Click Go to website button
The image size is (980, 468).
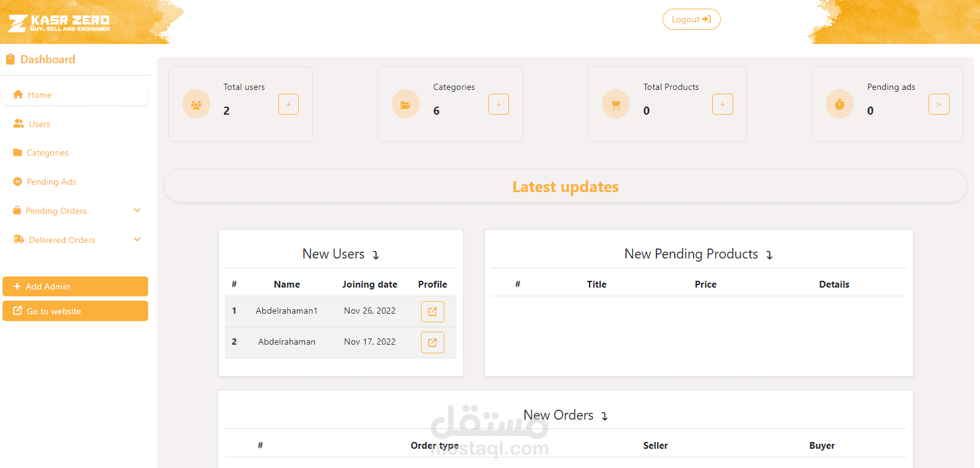(75, 311)
